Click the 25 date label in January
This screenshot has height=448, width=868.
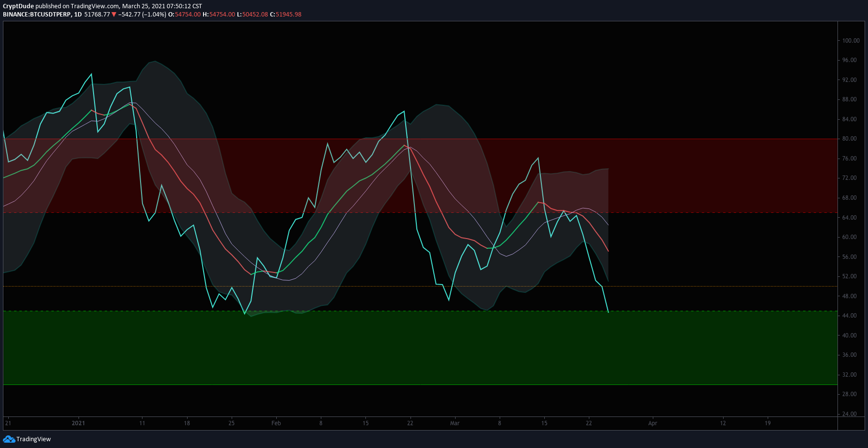click(232, 423)
